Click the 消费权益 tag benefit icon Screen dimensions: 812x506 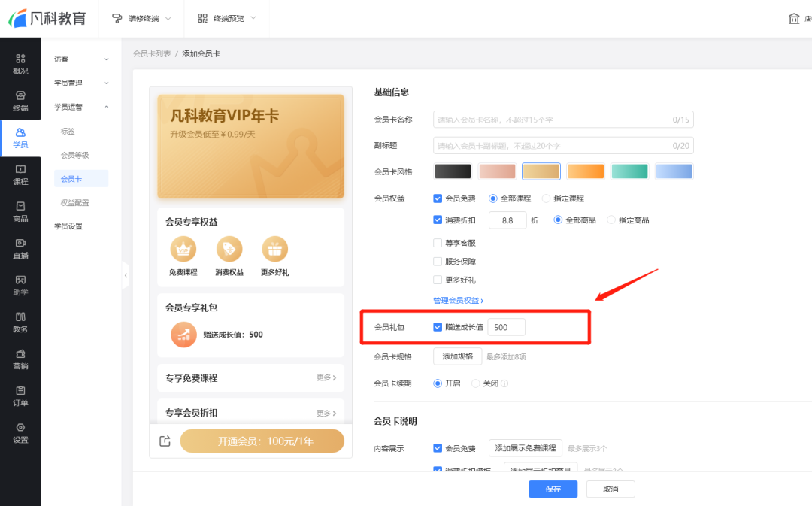click(x=229, y=249)
